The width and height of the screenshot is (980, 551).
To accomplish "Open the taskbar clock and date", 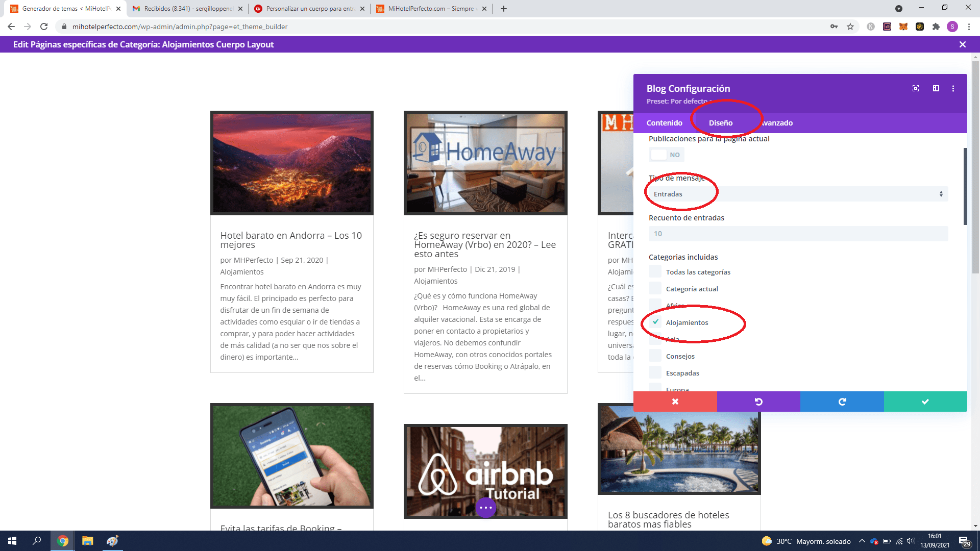I will coord(935,541).
